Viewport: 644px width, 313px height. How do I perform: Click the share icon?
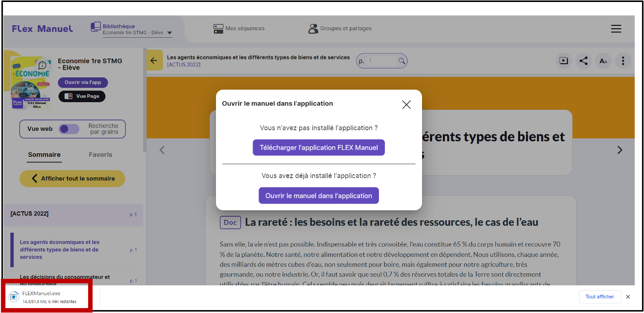tap(584, 61)
